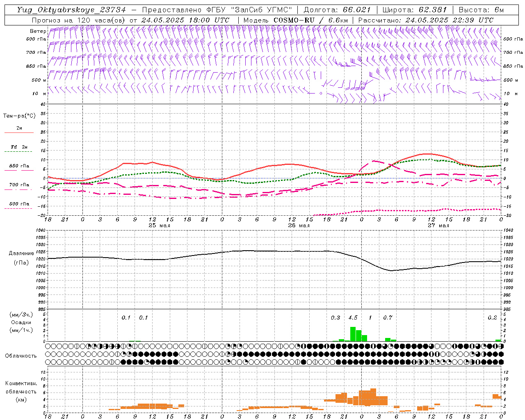Click the Давление pressure panel label
This screenshot has height=420, width=525.
point(21,253)
